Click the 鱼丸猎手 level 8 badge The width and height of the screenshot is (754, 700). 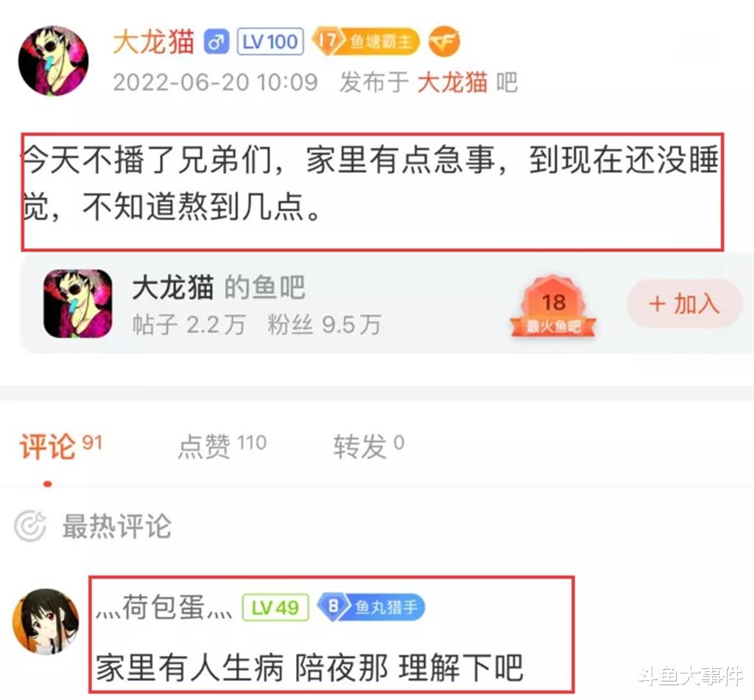click(x=371, y=607)
